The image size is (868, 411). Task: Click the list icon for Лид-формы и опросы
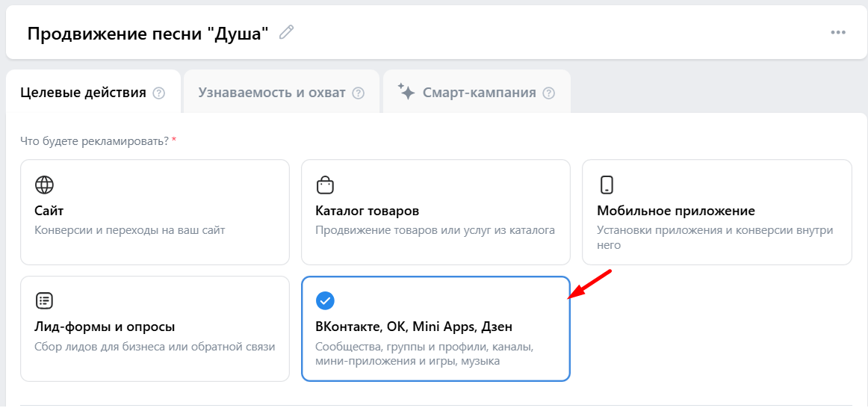[x=45, y=300]
